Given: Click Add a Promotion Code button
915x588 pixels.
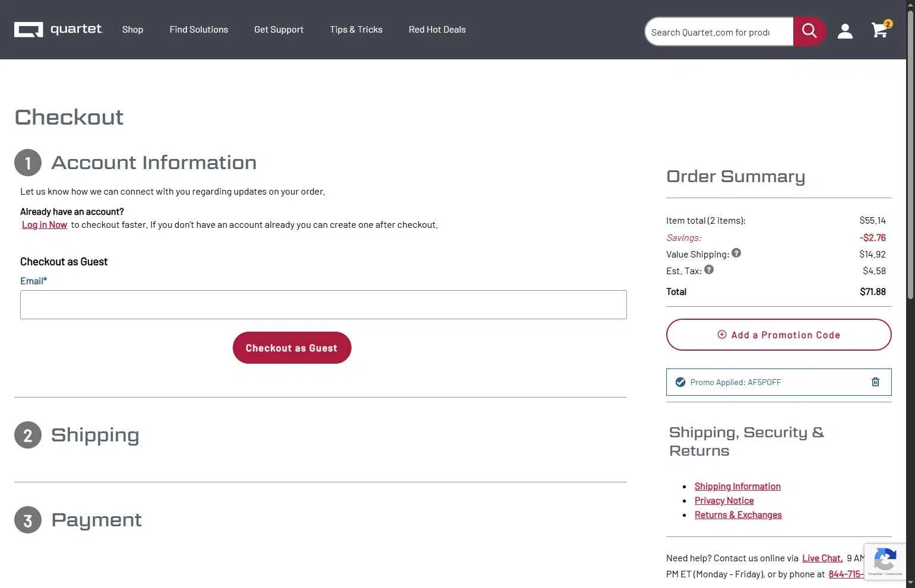Looking at the screenshot, I should (779, 335).
